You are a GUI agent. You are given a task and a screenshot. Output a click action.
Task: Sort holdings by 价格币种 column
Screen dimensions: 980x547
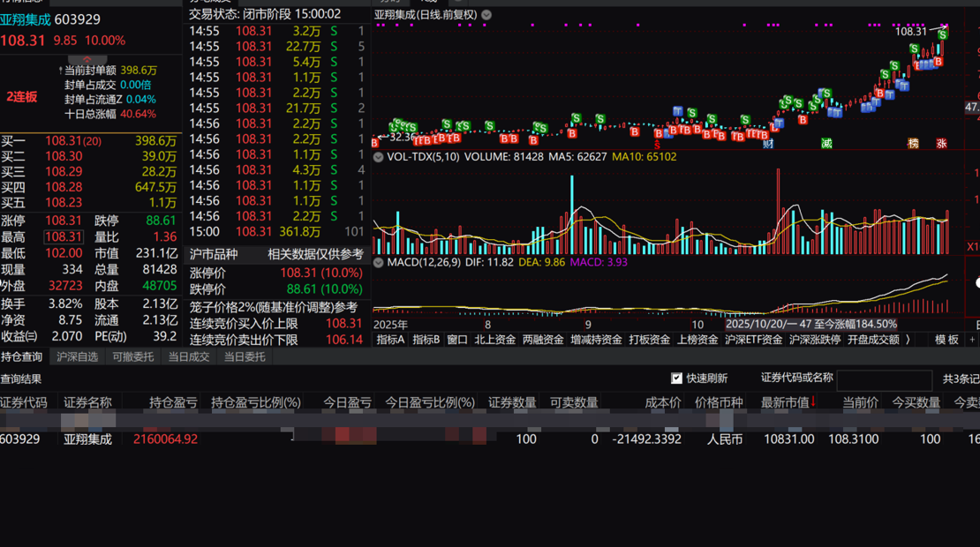(719, 403)
